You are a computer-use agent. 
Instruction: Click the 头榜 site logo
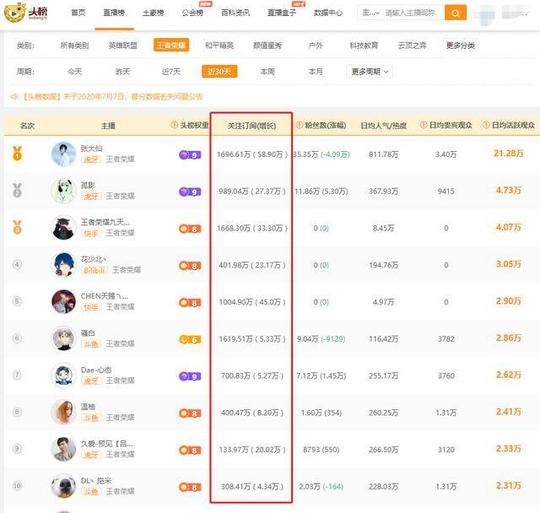point(25,12)
